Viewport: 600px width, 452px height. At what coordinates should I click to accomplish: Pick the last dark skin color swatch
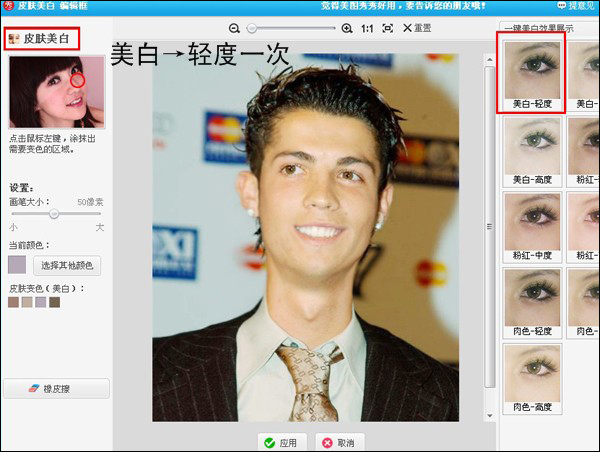click(55, 302)
